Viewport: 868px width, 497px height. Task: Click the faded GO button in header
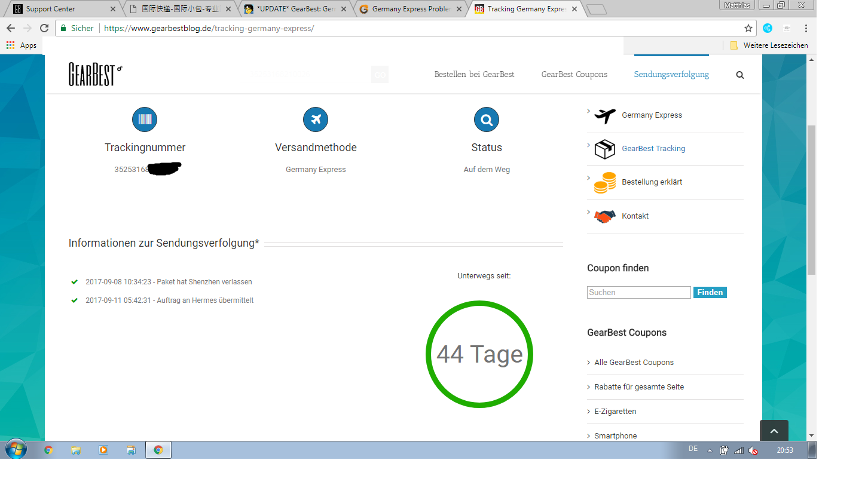click(x=380, y=75)
